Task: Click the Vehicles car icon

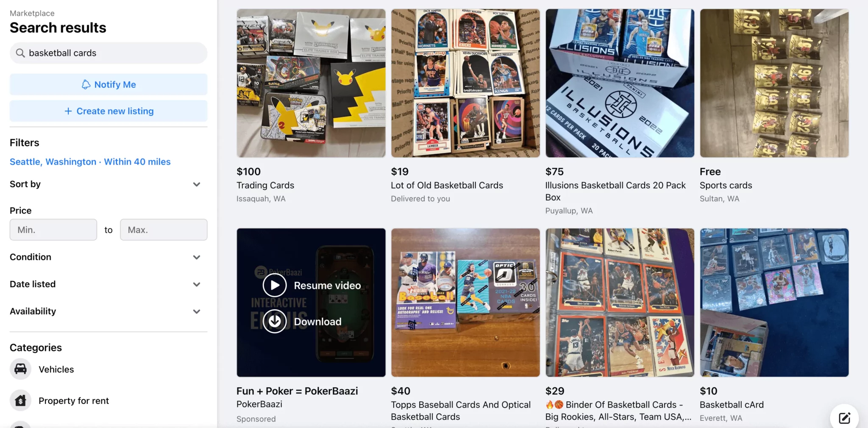Action: pos(20,369)
